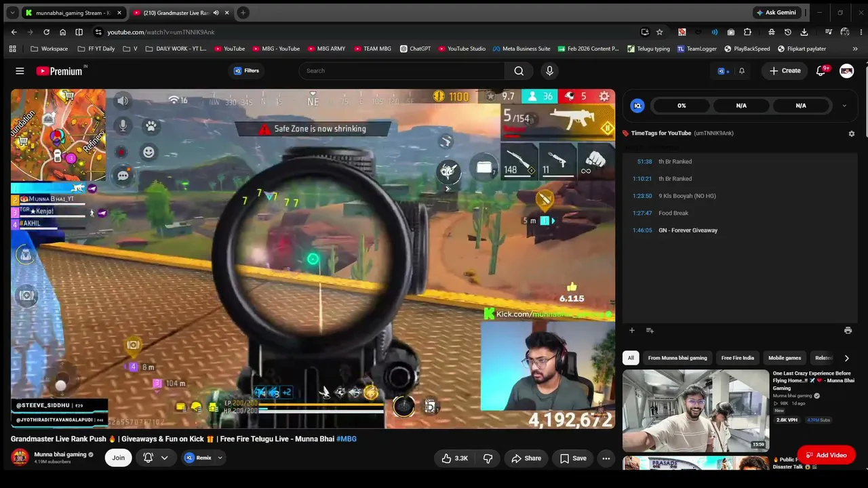Screen dimensions: 868x488
Task: Like the video with 3.3K likes
Action: point(454,458)
